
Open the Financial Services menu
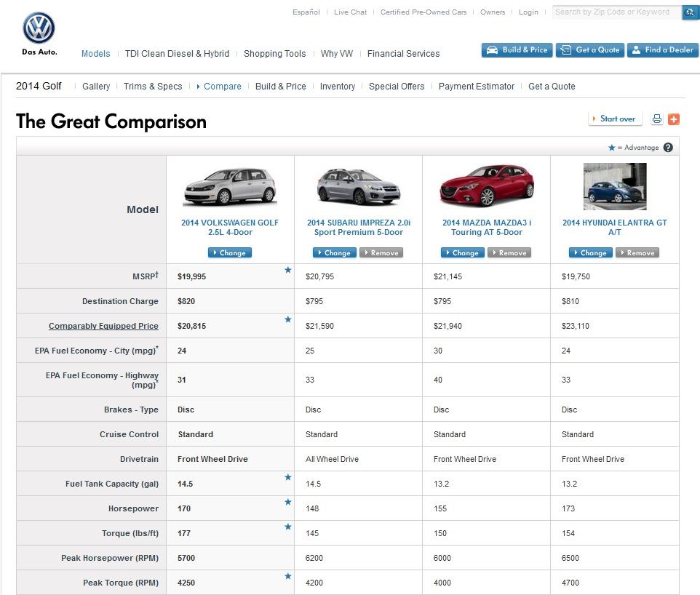pos(404,54)
